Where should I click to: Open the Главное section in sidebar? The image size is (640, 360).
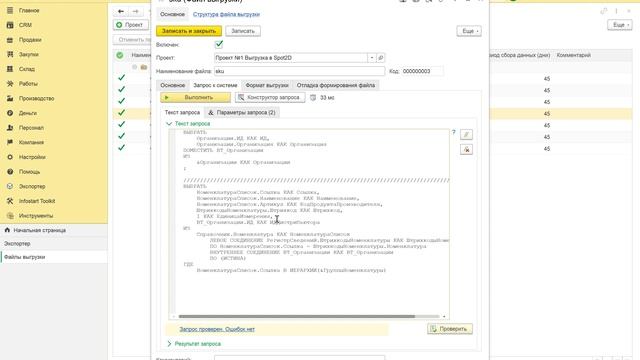click(29, 10)
